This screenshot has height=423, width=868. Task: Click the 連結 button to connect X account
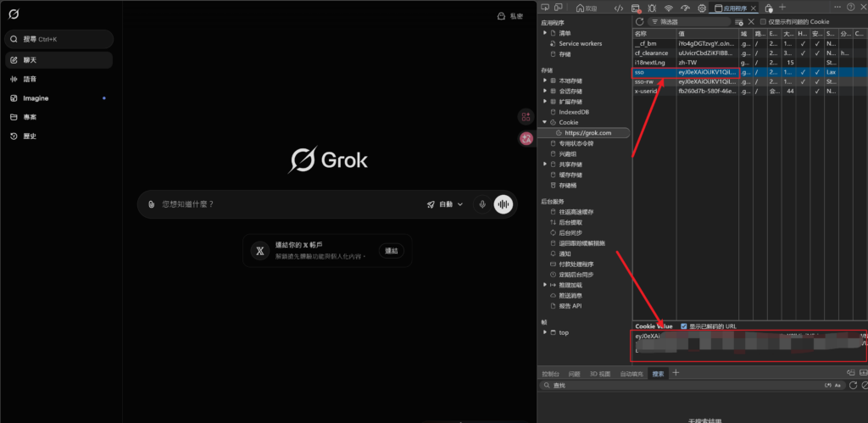[x=391, y=250]
